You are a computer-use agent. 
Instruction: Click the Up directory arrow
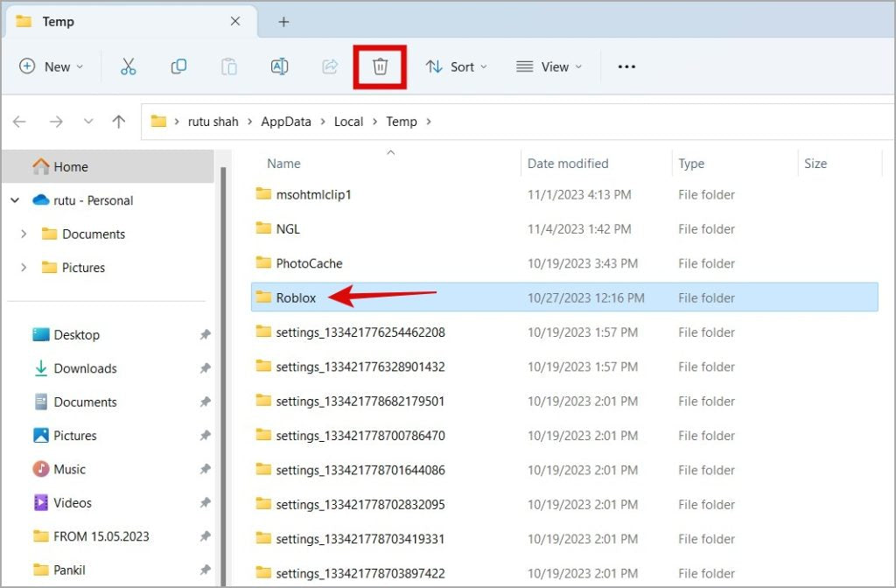[119, 122]
